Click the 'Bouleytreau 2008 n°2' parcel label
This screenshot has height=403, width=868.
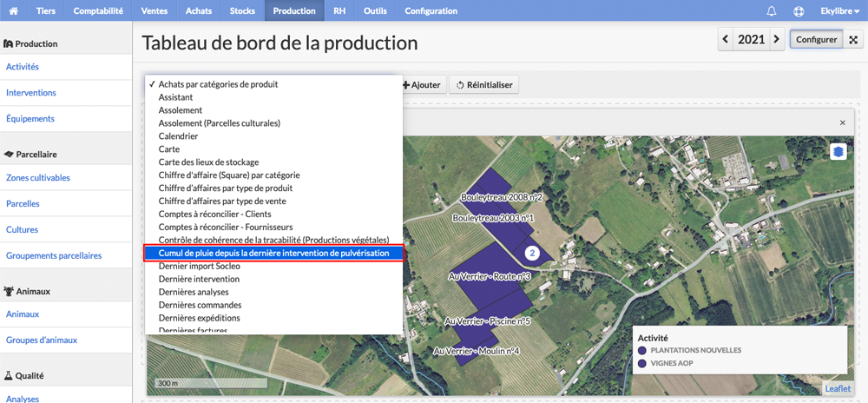point(501,197)
